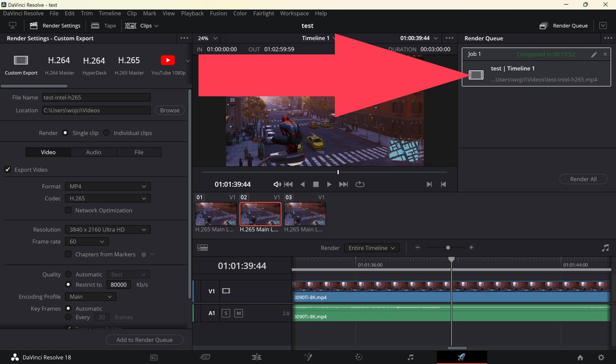616x364 pixels.
Task: Toggle the Clips toolbar button
Action: tap(141, 25)
